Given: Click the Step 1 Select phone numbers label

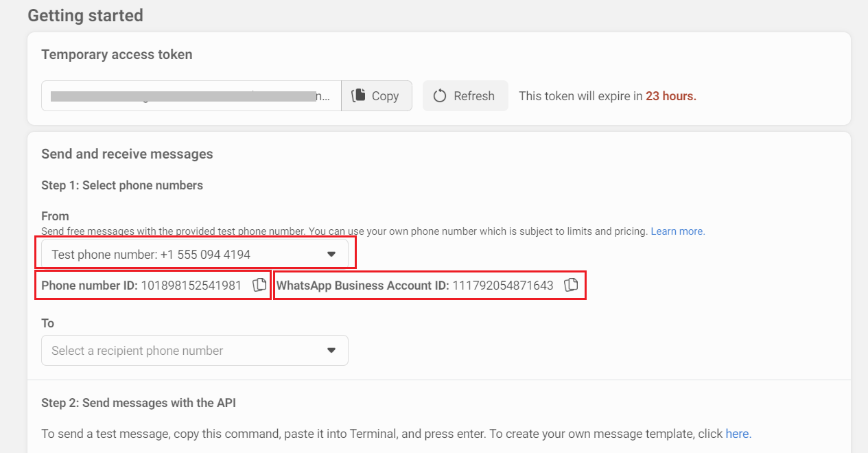Looking at the screenshot, I should [121, 185].
